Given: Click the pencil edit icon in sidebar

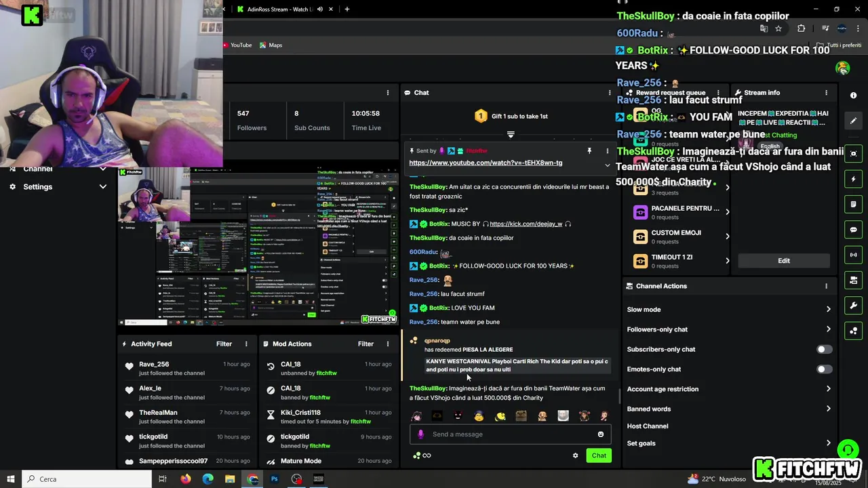Looking at the screenshot, I should [854, 121].
